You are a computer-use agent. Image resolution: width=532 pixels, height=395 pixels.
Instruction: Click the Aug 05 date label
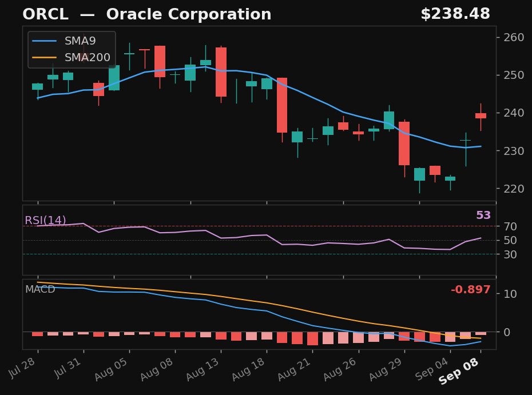pos(112,369)
